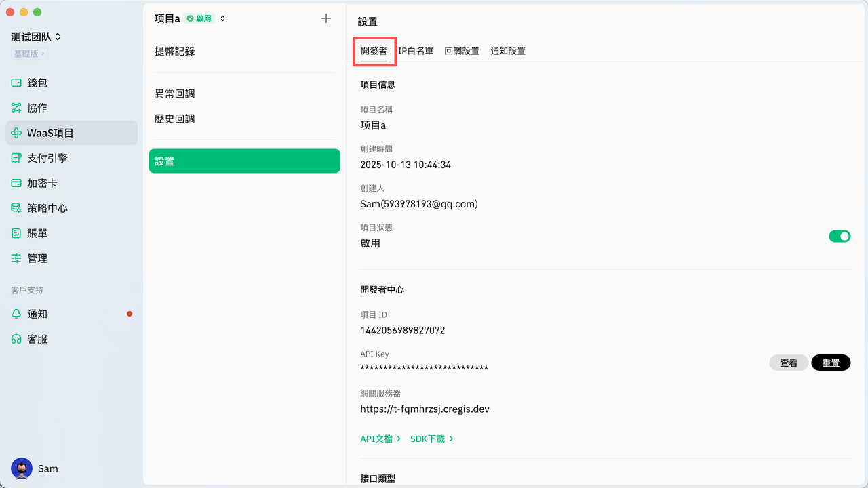Toggle the 項目狀態 enable switch

[840, 236]
